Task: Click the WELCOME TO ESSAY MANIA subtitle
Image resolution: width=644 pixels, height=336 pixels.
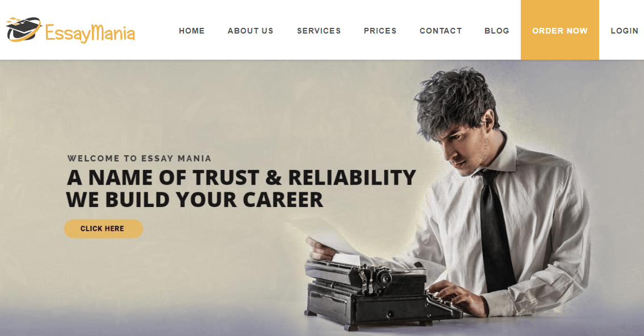Action: pyautogui.click(x=139, y=159)
